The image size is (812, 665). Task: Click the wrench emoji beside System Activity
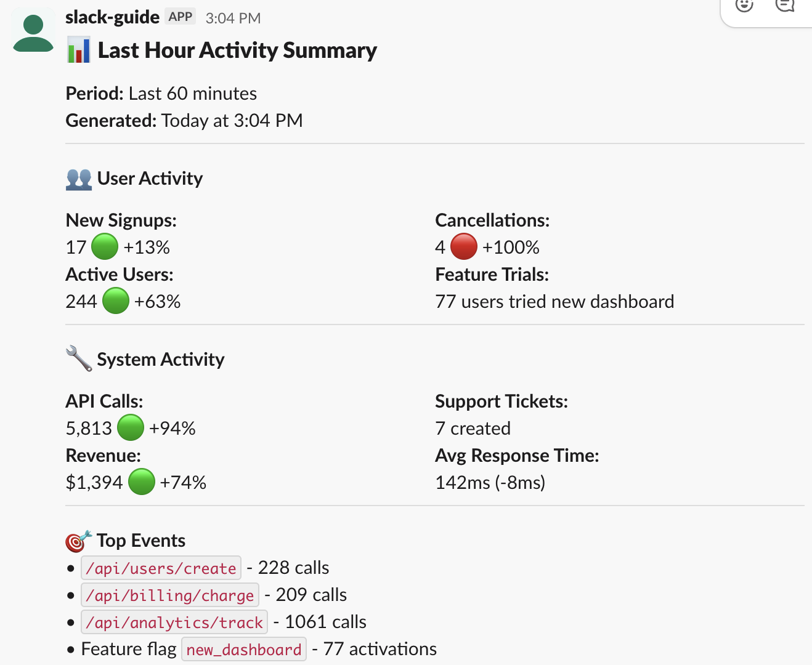[78, 358]
